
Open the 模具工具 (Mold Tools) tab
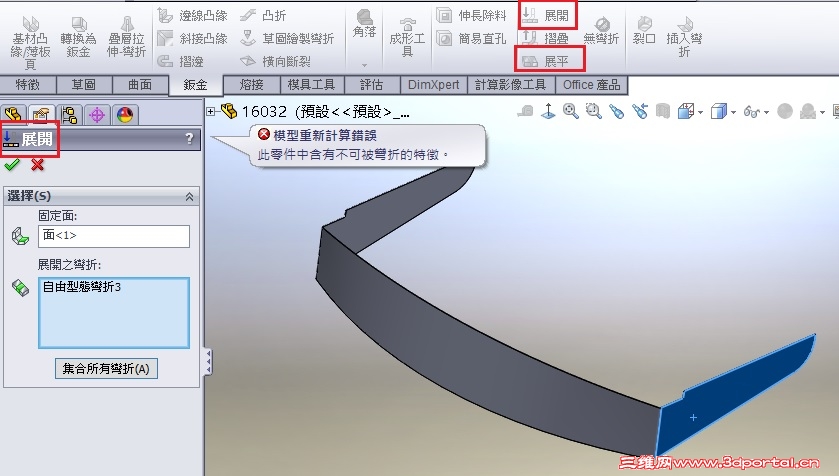(x=311, y=85)
